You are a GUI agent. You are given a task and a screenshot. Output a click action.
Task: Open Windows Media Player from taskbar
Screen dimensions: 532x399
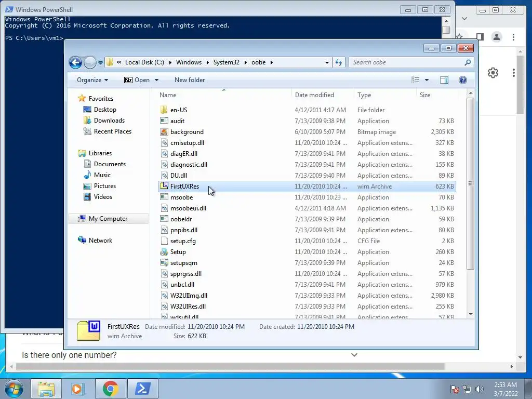pyautogui.click(x=77, y=389)
